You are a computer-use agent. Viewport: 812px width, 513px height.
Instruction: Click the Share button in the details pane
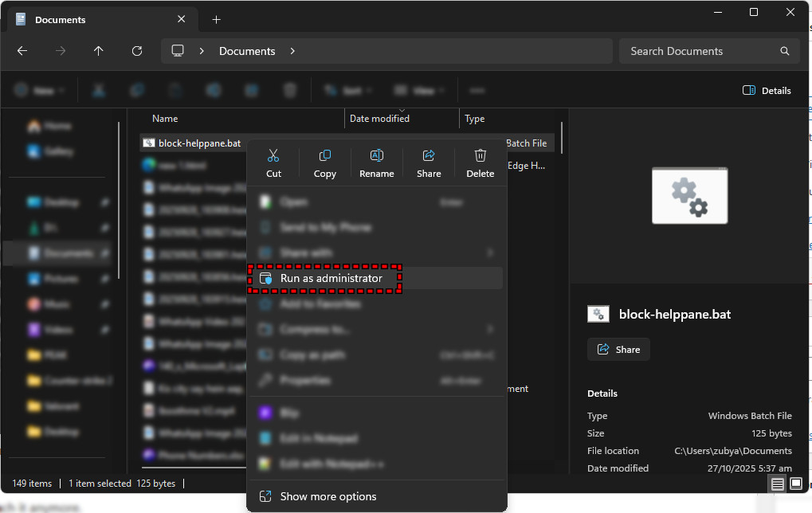pos(618,349)
